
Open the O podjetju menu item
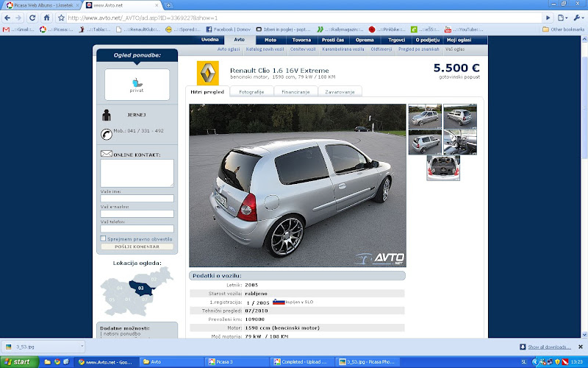click(x=428, y=40)
